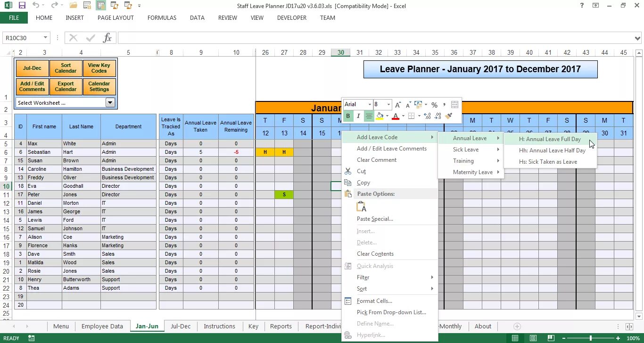Click the View Key Codes button
Image resolution: width=644 pixels, height=343 pixels.
99,68
